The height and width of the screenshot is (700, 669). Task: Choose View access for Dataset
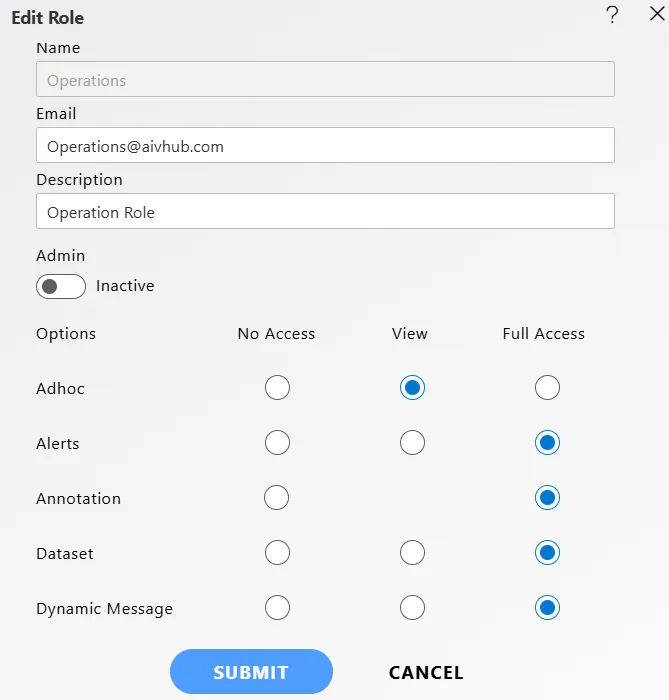click(x=412, y=553)
